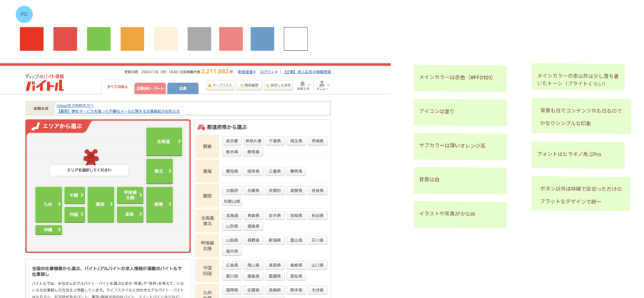Pick the pink salmon color swatch
This screenshot has height=298, width=644.
click(231, 39)
